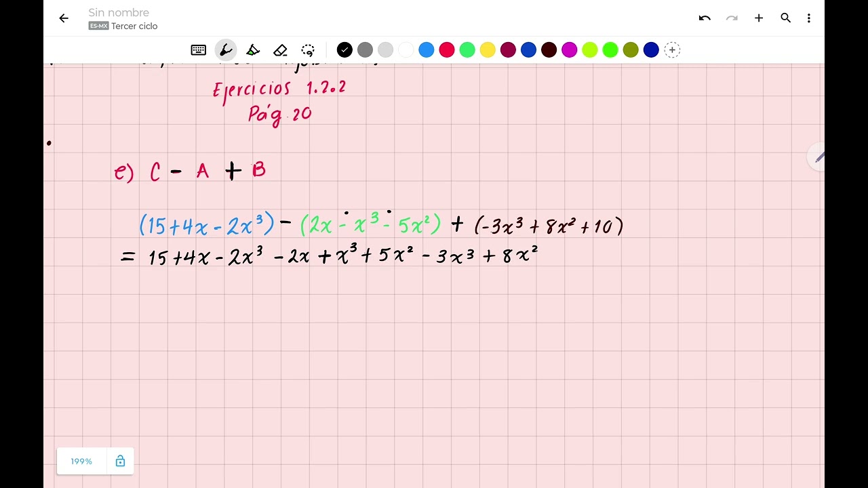The image size is (868, 488).
Task: Pick the red ink color
Action: [447, 49]
